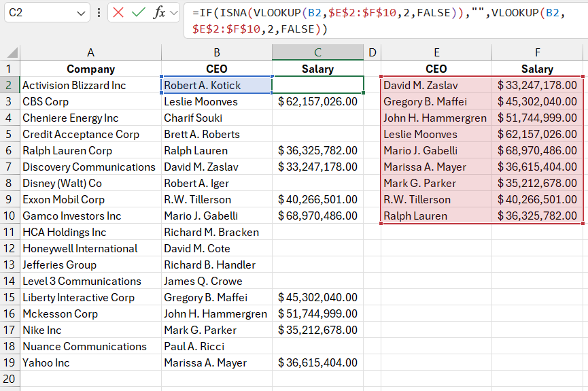This screenshot has width=588, height=391.
Task: Select row 19 header
Action: [10, 362]
